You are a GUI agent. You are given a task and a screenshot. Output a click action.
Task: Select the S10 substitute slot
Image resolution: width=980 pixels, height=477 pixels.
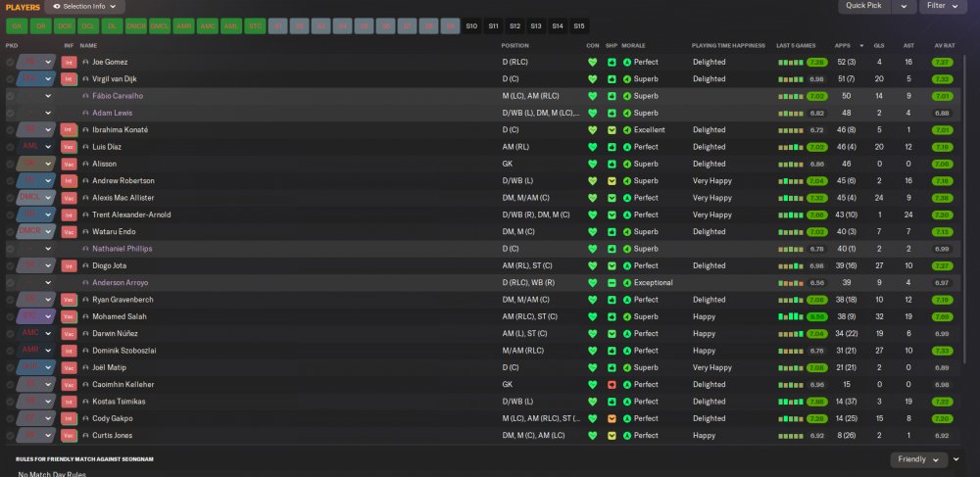(x=472, y=26)
